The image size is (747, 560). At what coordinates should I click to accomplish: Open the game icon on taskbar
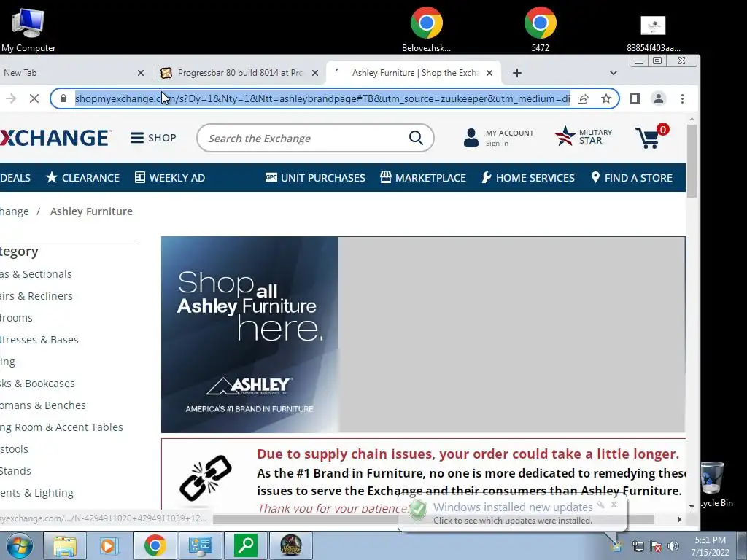click(290, 545)
